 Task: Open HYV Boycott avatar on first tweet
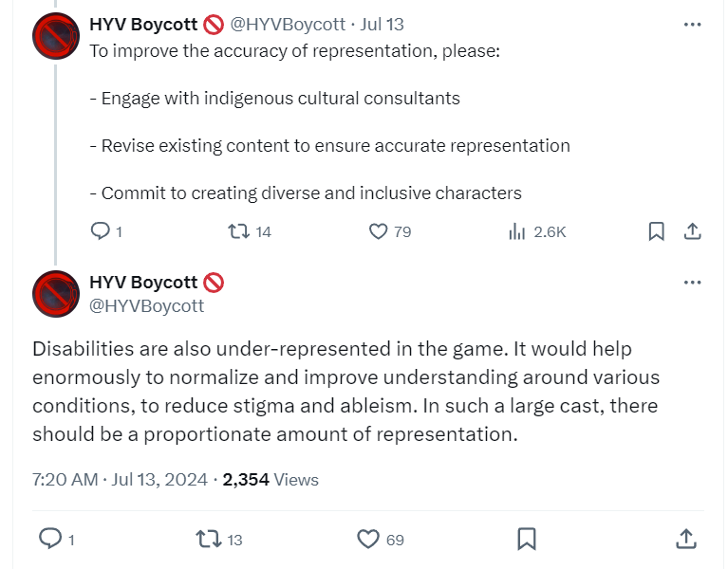[x=56, y=36]
